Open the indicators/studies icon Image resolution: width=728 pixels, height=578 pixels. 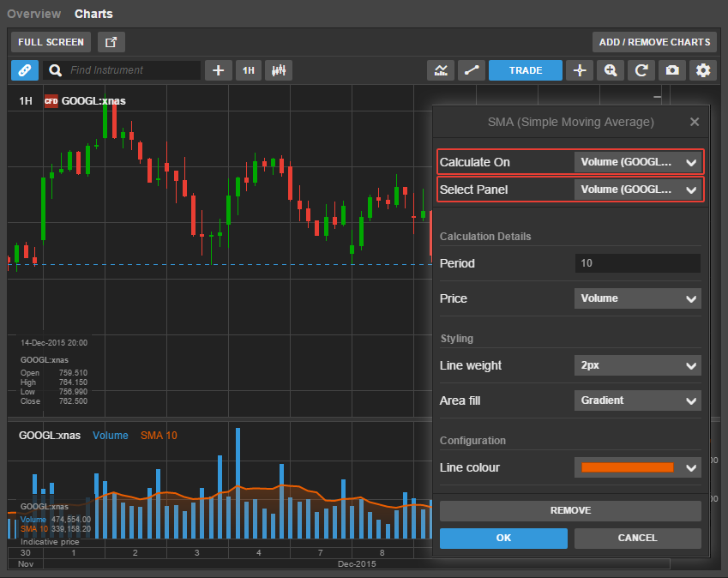[441, 70]
